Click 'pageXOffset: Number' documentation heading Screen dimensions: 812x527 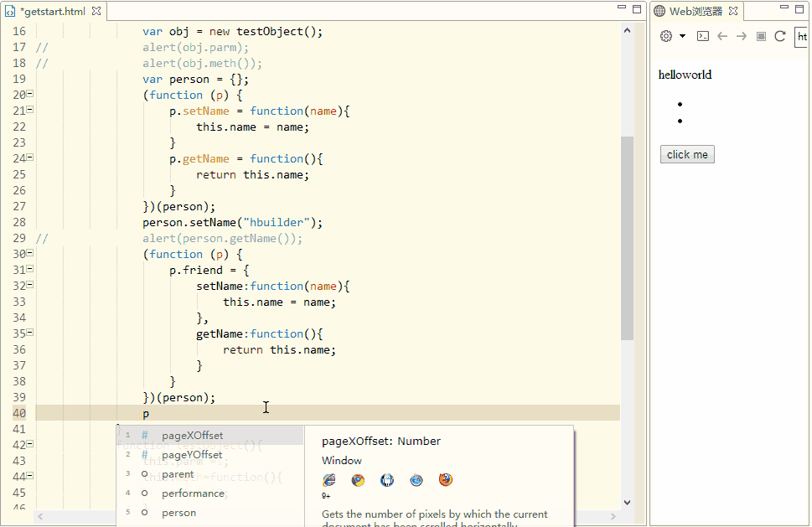(381, 441)
